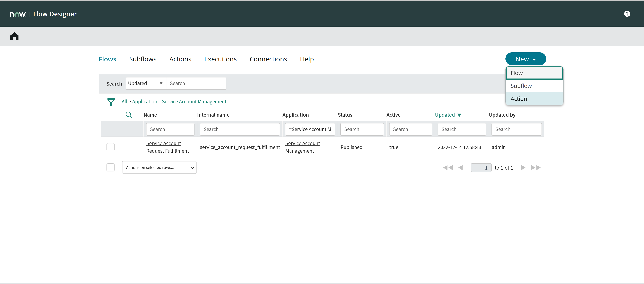Open the New button dropdown

(525, 59)
